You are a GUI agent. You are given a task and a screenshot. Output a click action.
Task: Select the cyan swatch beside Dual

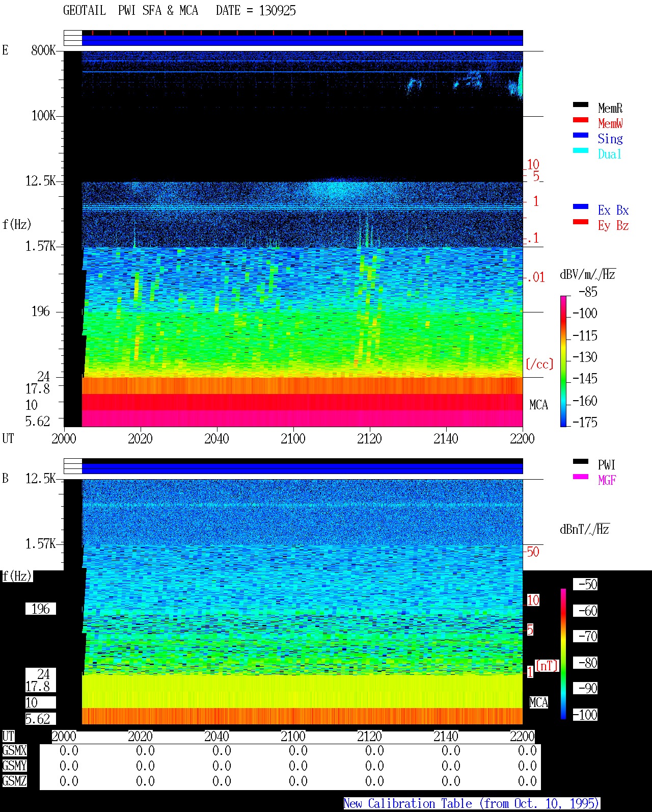coord(581,151)
